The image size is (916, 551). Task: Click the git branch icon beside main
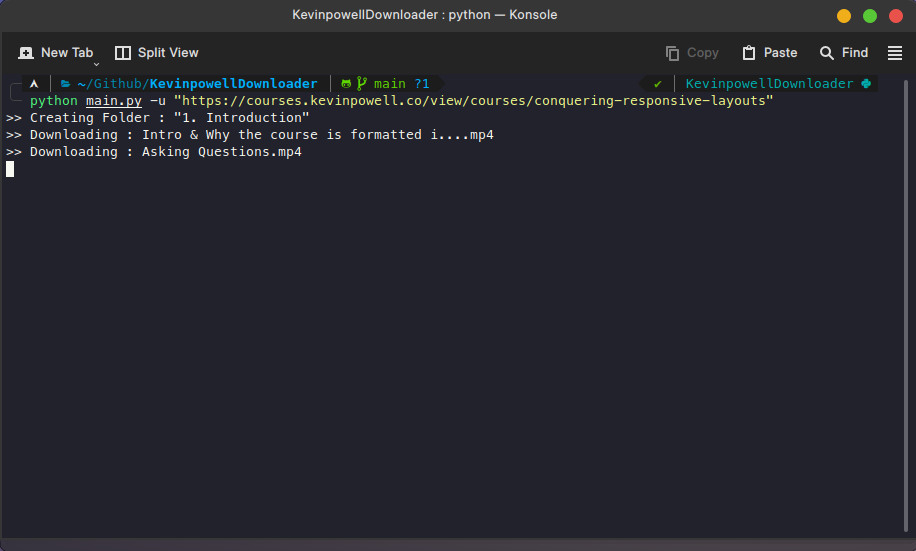tap(362, 84)
